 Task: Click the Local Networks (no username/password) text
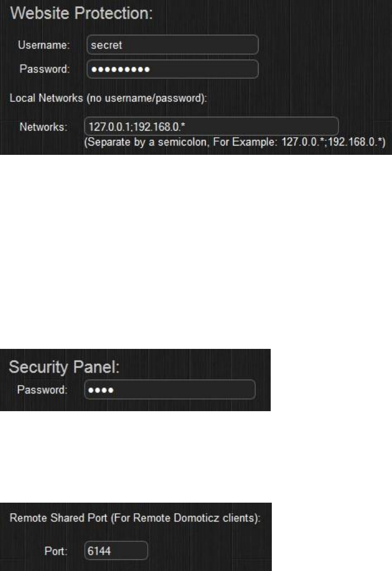tap(108, 98)
